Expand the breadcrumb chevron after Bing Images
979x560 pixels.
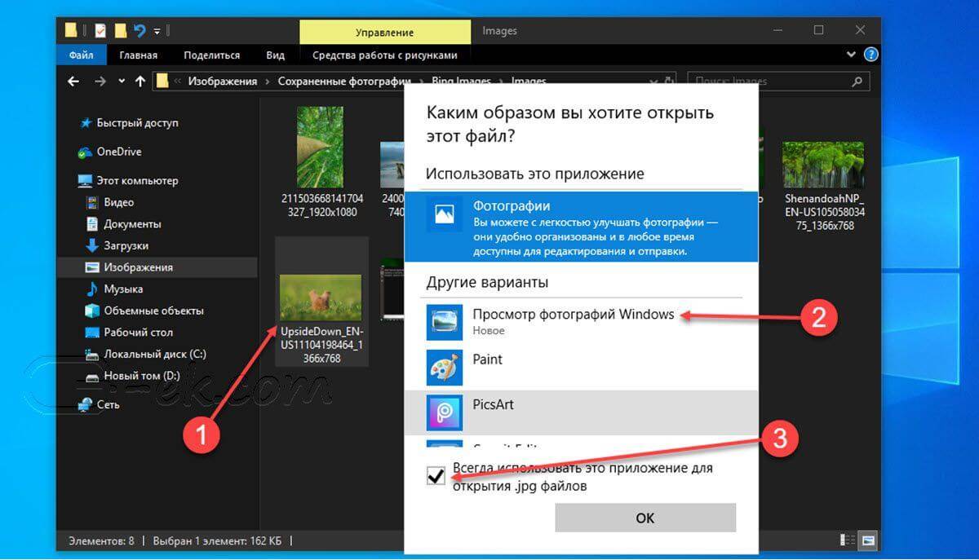tap(499, 82)
